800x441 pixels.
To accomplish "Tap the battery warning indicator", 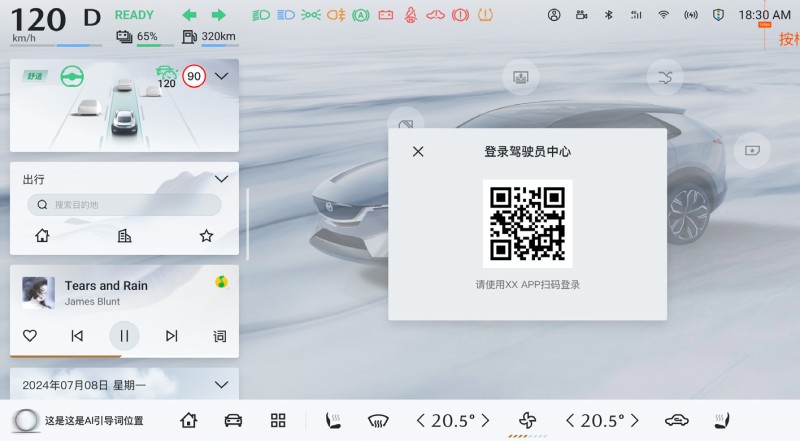I will [386, 15].
